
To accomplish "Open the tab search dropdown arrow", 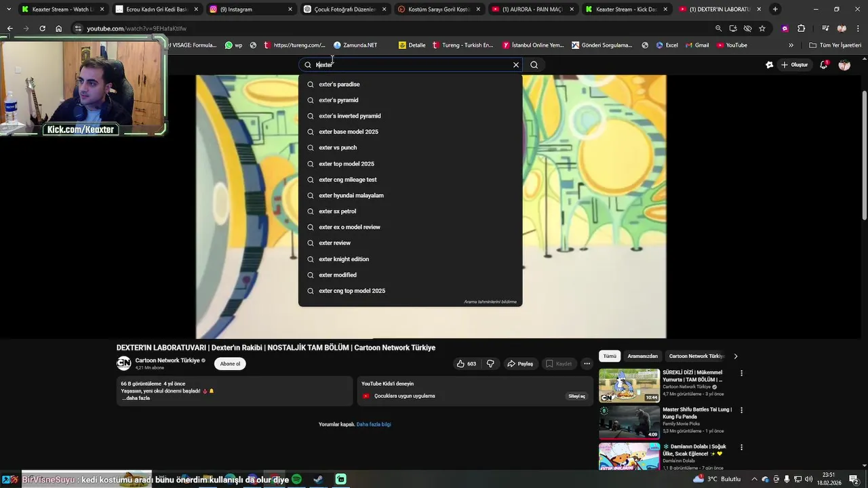I will [9, 9].
